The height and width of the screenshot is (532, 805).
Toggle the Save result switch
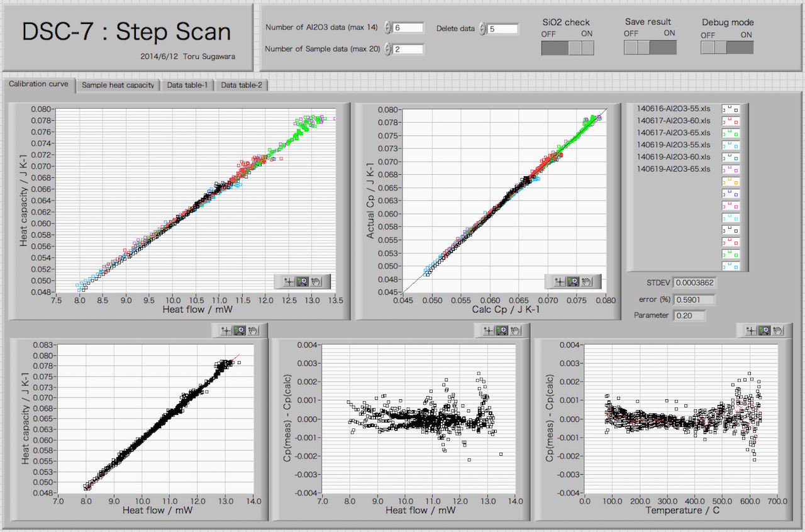pos(650,48)
